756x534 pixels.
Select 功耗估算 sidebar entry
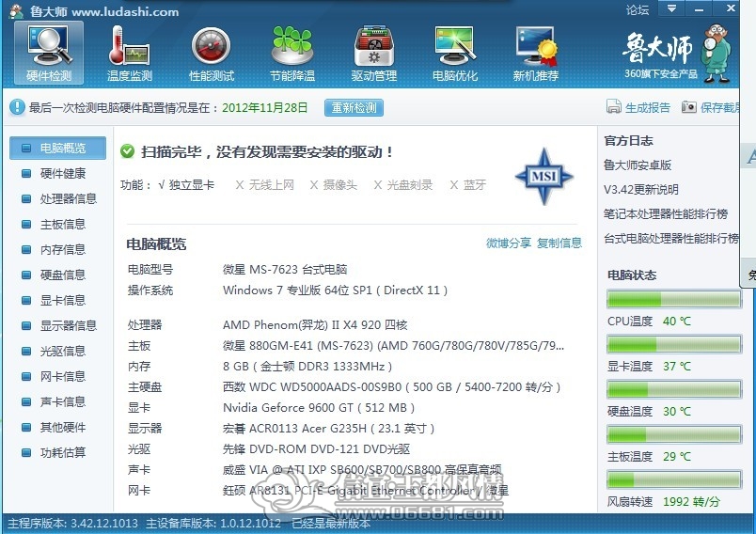(58, 452)
